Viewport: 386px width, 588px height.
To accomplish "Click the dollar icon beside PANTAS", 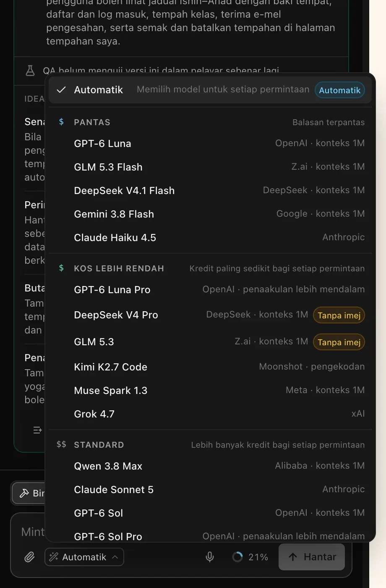I will click(61, 122).
